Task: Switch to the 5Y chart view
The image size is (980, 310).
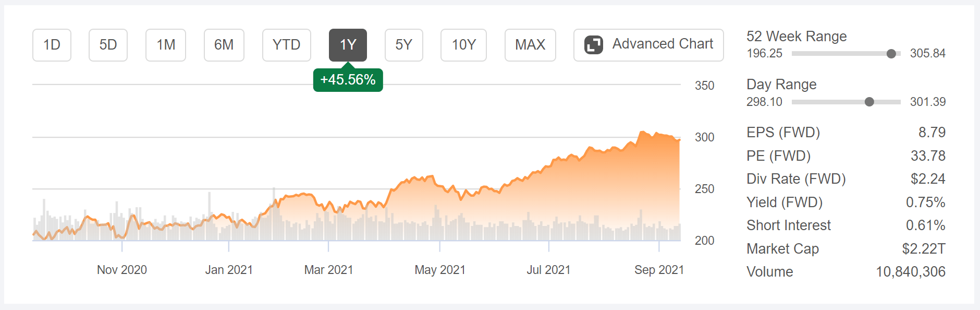Action: pos(403,45)
